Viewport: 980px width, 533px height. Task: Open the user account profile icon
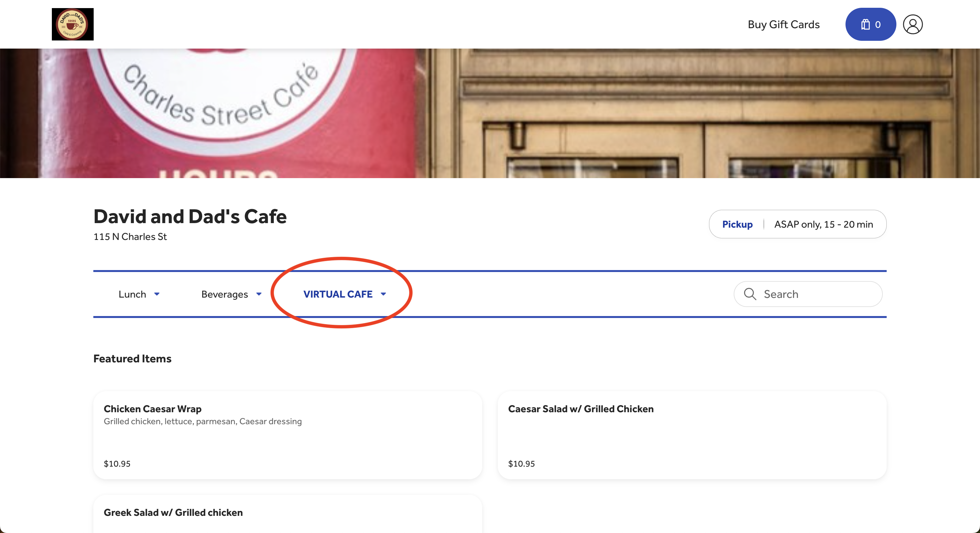912,24
